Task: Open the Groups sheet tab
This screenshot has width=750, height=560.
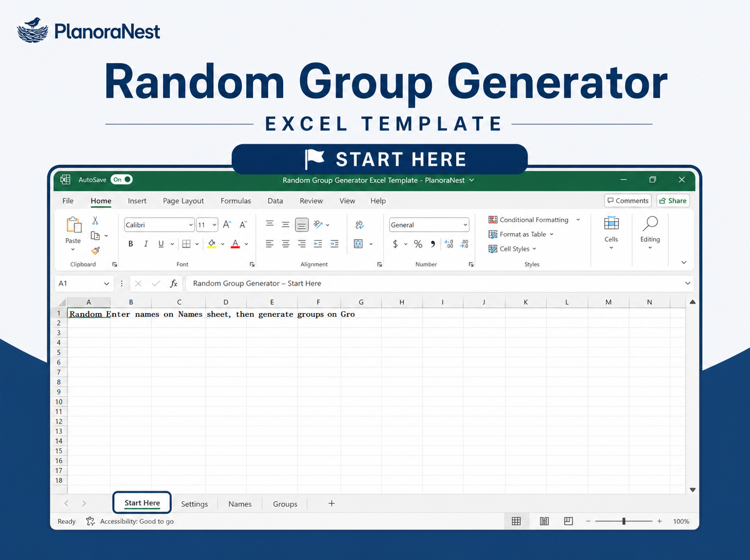Action: pos(285,504)
